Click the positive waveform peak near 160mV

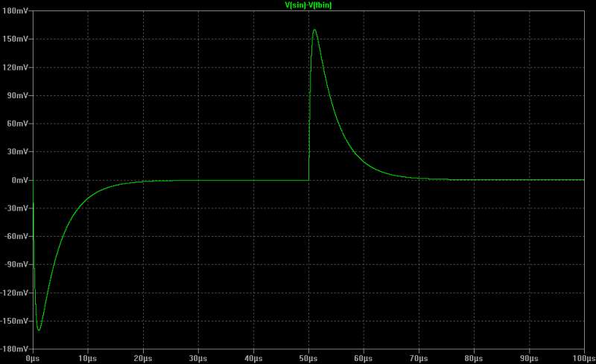click(x=314, y=30)
